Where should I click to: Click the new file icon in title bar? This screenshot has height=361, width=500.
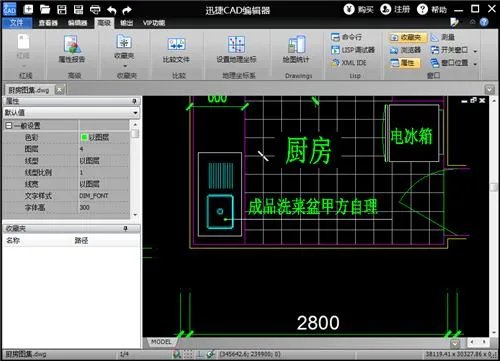pos(28,9)
